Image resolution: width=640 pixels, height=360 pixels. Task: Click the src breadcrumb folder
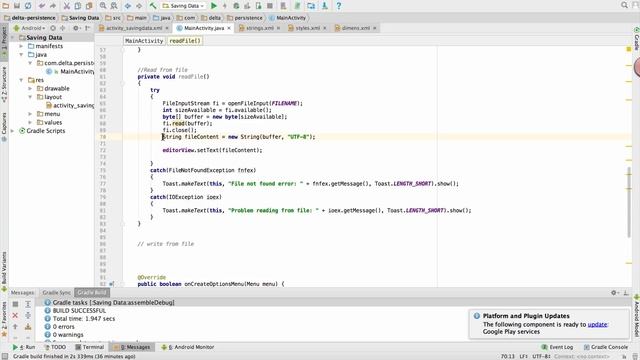point(113,18)
